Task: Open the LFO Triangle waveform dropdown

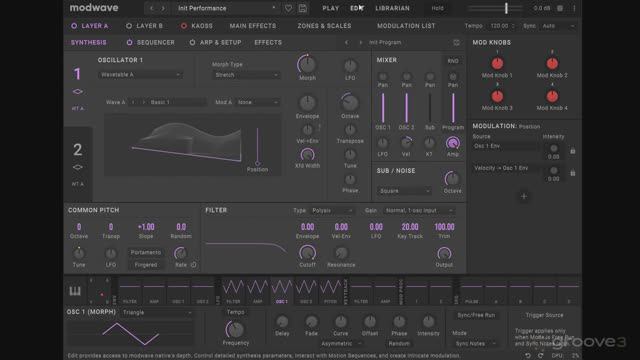Action: tap(157, 313)
